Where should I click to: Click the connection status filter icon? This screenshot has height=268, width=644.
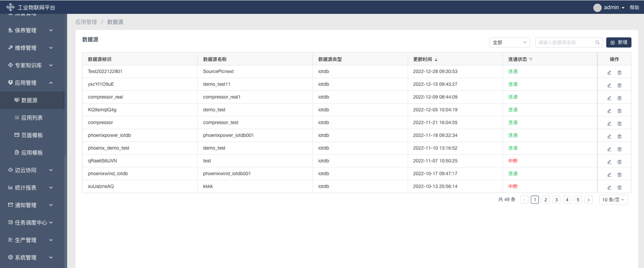(531, 59)
